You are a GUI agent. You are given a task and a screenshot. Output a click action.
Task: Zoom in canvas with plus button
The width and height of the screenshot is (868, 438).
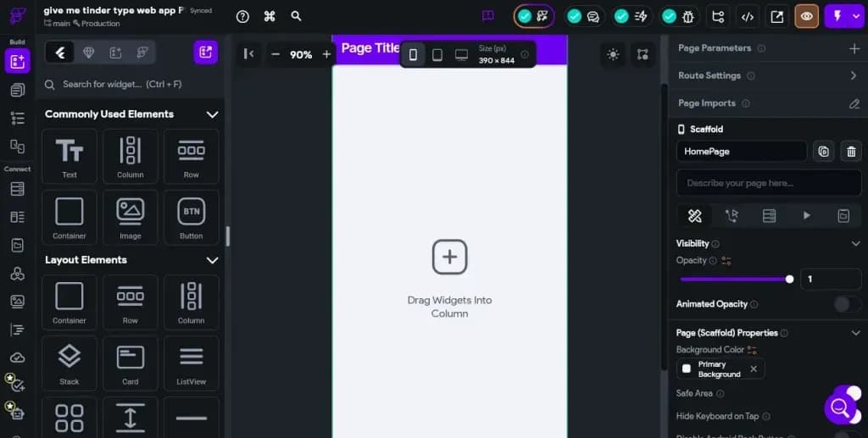(326, 54)
